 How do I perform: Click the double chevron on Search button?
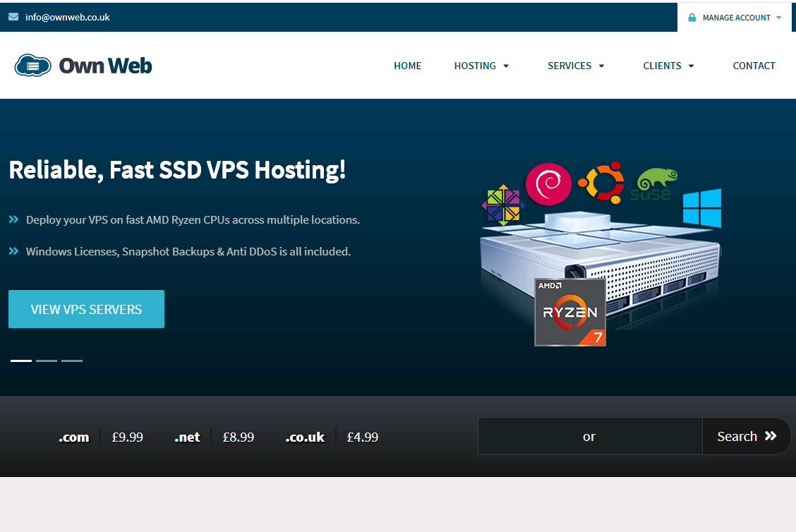point(771,436)
